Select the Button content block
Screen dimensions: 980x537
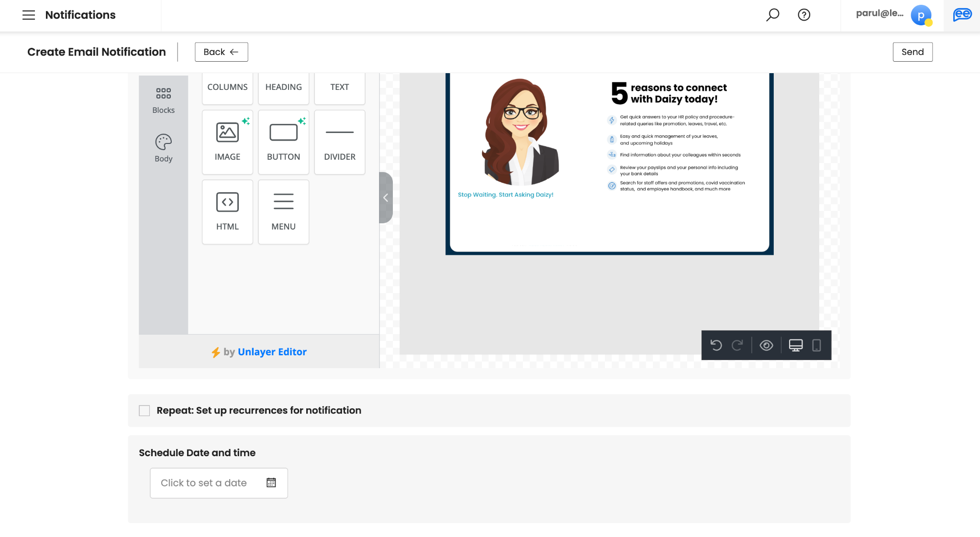point(283,142)
